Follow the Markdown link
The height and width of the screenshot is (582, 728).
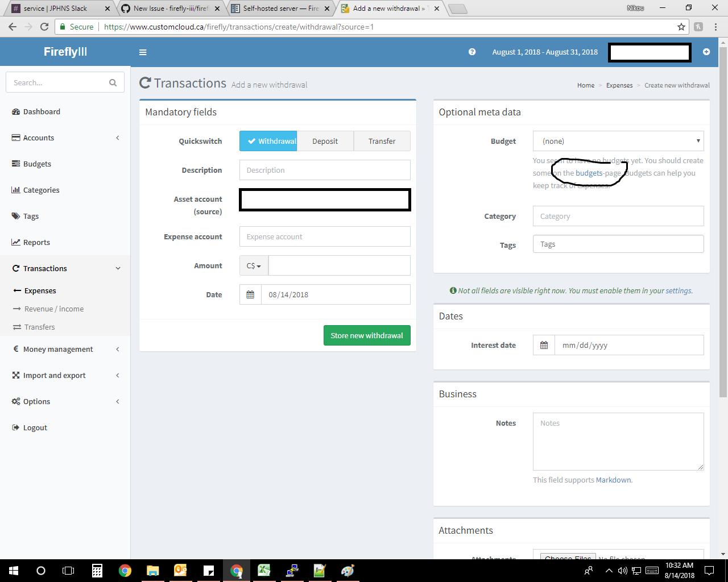click(x=613, y=480)
